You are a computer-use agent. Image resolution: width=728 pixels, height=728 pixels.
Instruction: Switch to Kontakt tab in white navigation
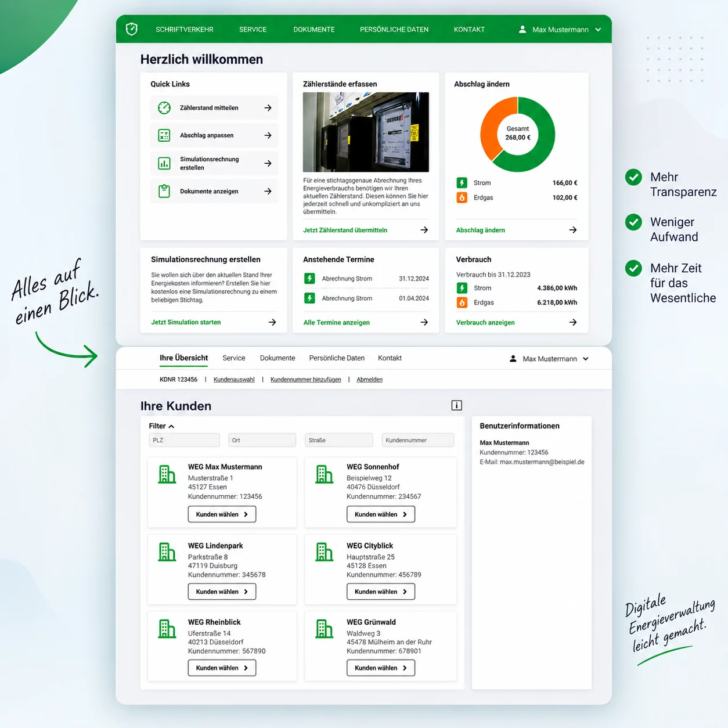pyautogui.click(x=390, y=358)
